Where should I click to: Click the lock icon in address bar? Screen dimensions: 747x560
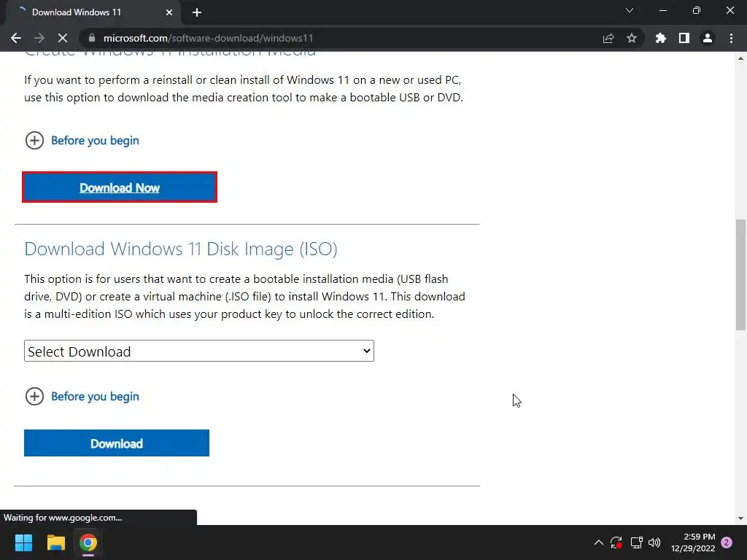point(92,38)
